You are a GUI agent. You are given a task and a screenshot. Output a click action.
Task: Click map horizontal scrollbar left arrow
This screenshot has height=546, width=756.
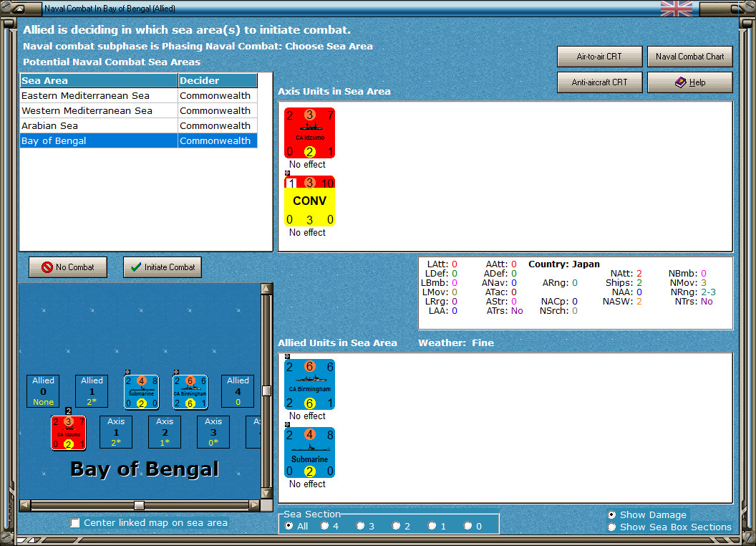[25, 505]
